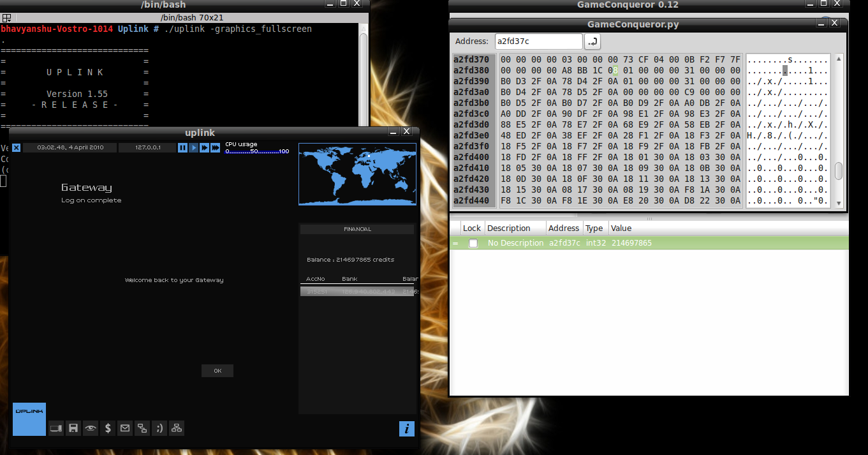
Task: Click the hex editor vertical scrollbar thumb
Action: coord(839,171)
